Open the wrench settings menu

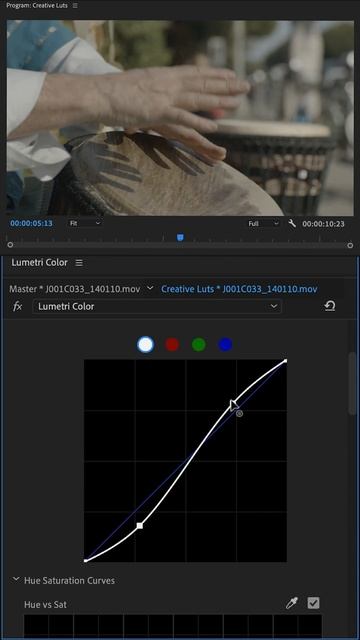click(x=292, y=223)
